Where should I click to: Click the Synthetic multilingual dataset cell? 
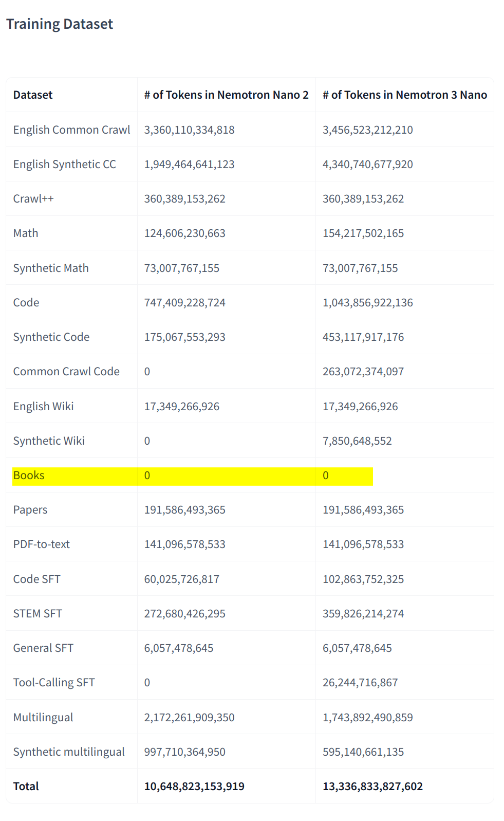click(x=69, y=752)
